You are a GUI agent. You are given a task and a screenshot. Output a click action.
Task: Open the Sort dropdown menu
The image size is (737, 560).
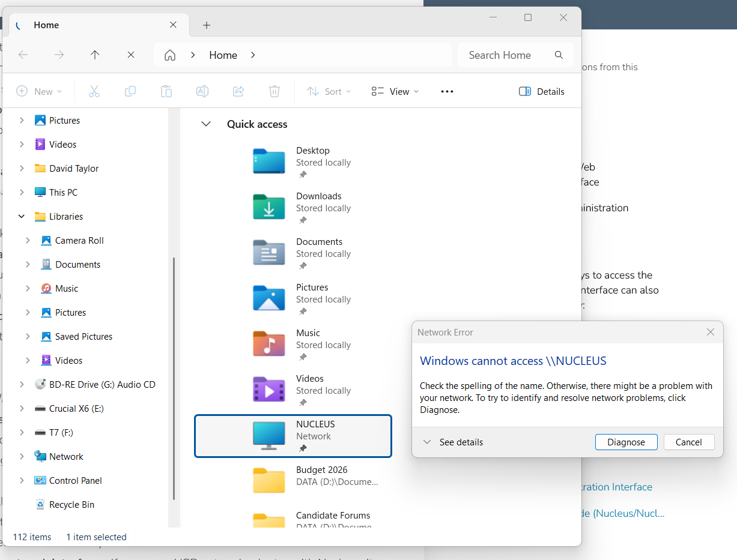coord(329,91)
